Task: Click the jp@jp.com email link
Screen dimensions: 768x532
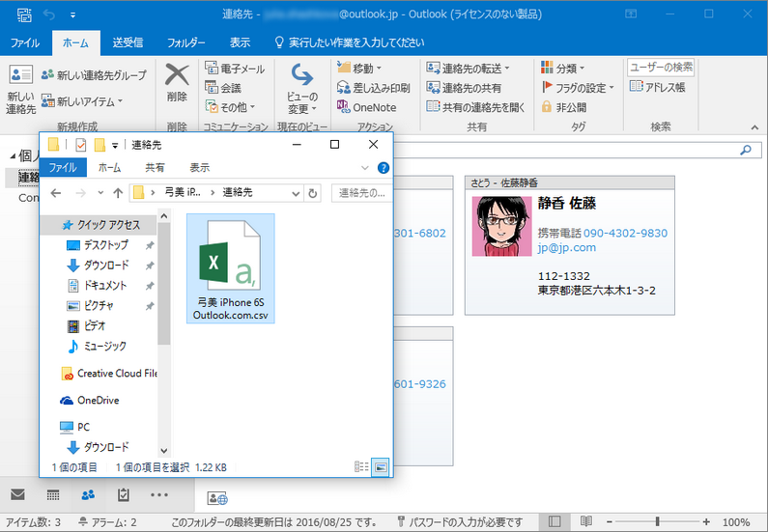Action: (567, 247)
